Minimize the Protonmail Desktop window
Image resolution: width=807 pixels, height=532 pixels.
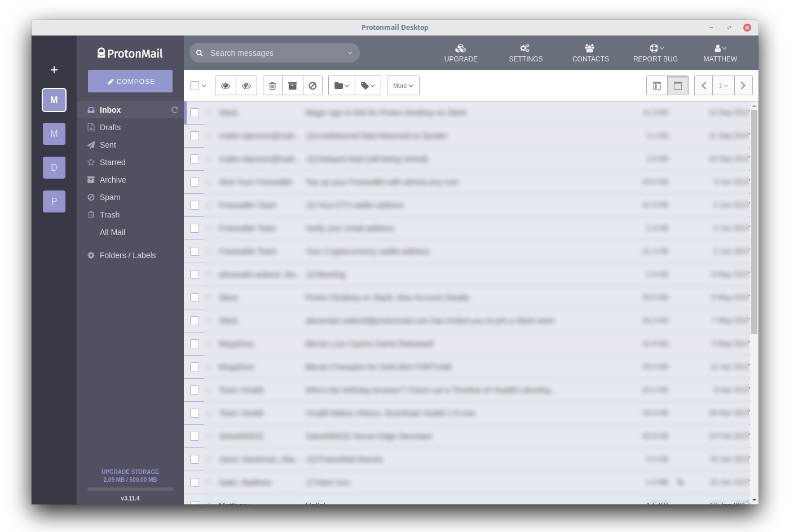tap(711, 27)
